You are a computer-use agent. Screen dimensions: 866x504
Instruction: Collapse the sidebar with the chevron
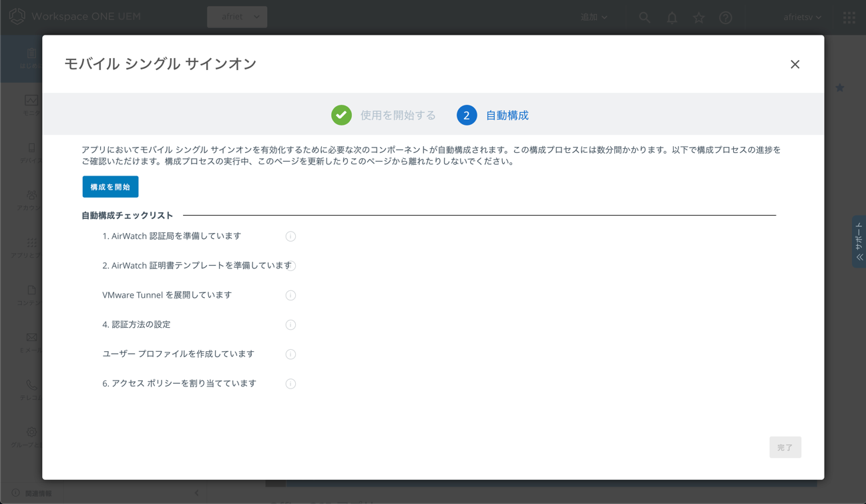[196, 493]
